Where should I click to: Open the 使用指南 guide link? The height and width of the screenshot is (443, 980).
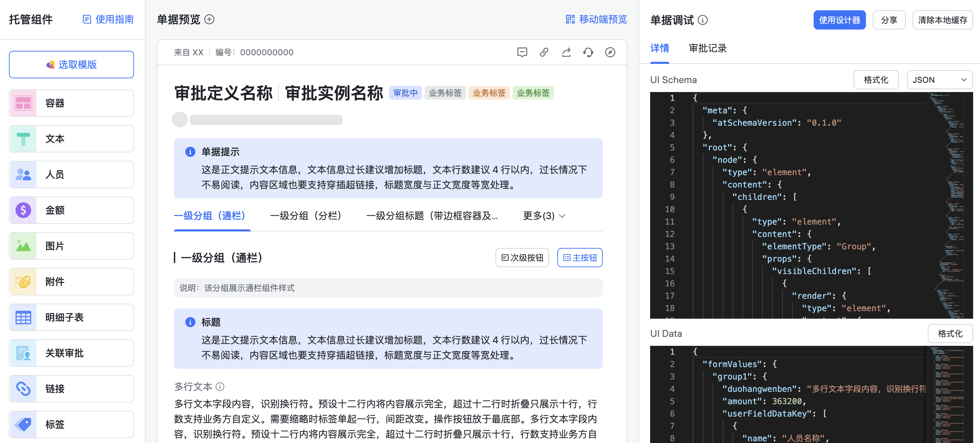point(109,19)
